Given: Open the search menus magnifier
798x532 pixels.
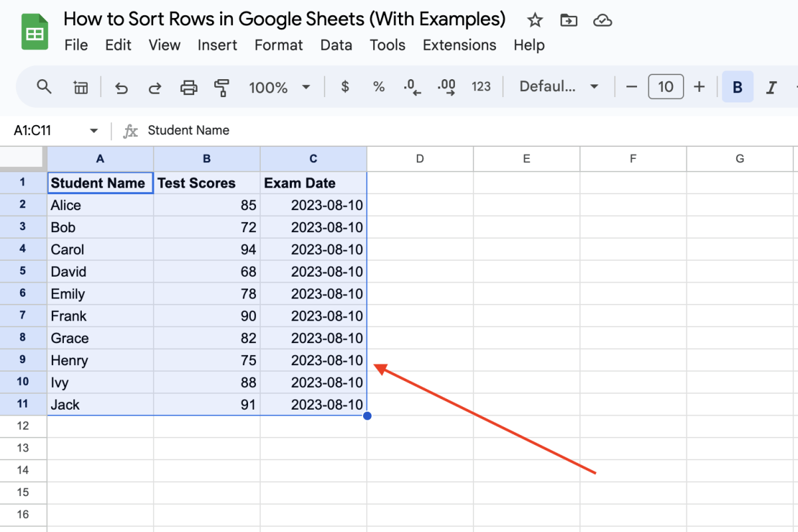Looking at the screenshot, I should pos(44,86).
